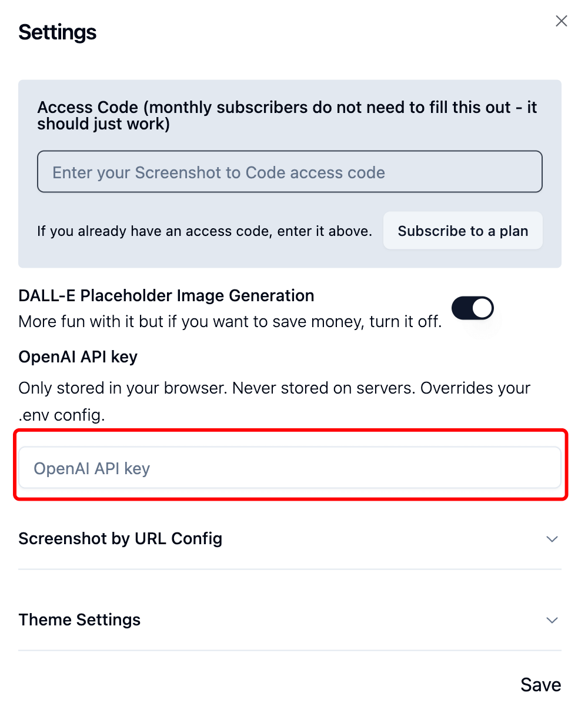Expand the Screenshot by URL Config section
The image size is (588, 706).
click(x=121, y=538)
